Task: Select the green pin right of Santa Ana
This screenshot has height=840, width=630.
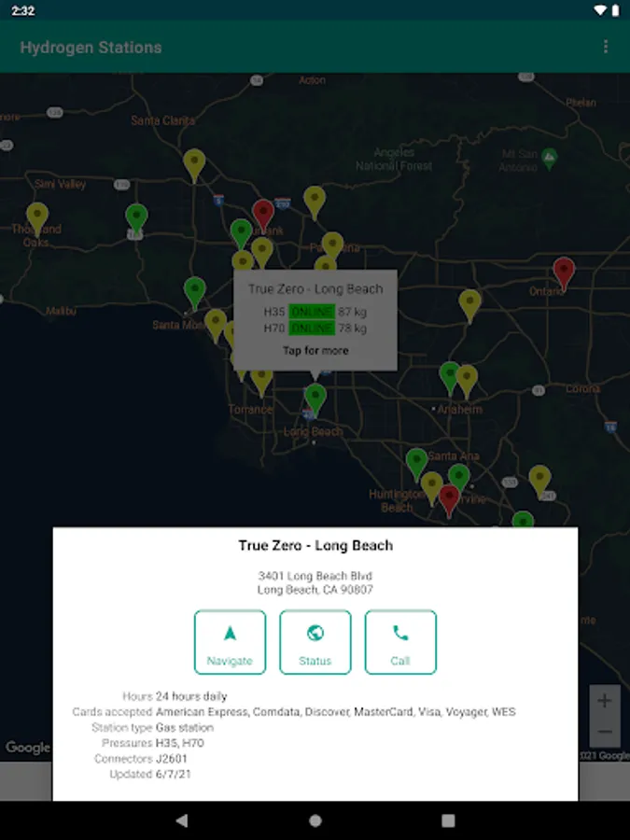Action: point(459,478)
